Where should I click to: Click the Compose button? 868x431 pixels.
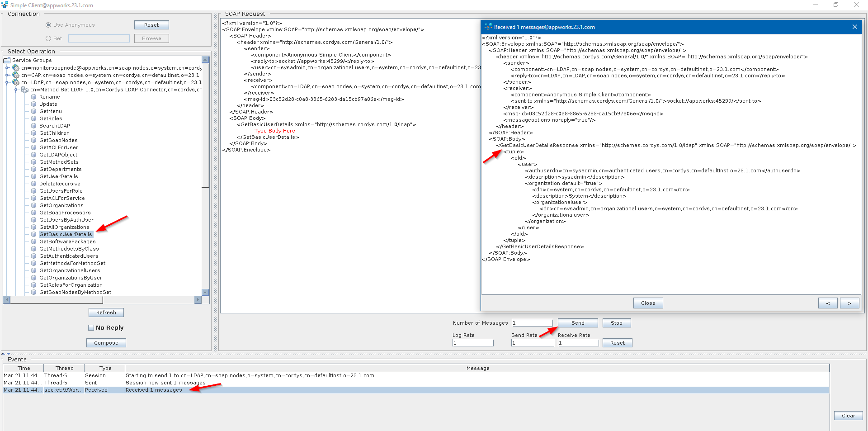click(x=106, y=343)
